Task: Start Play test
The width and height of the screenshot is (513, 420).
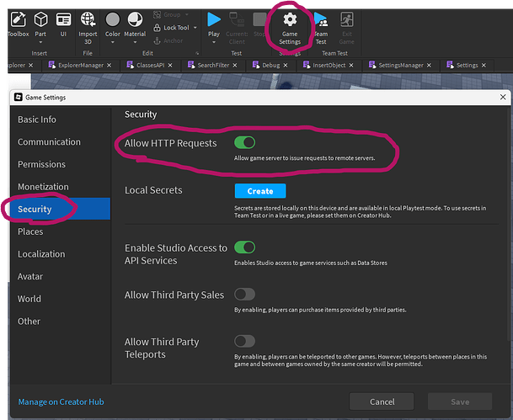Action: 214,24
